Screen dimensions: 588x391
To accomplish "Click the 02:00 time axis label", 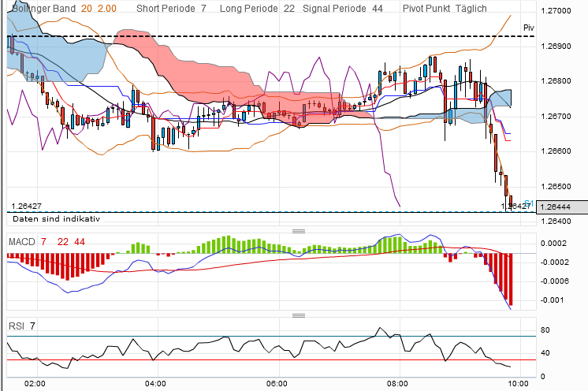I will 35,383.
